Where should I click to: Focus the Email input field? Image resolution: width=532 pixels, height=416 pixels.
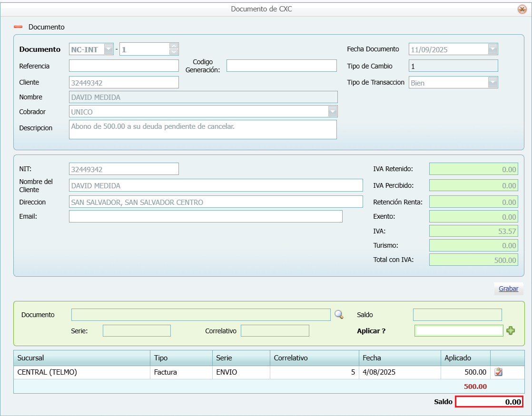(206, 216)
